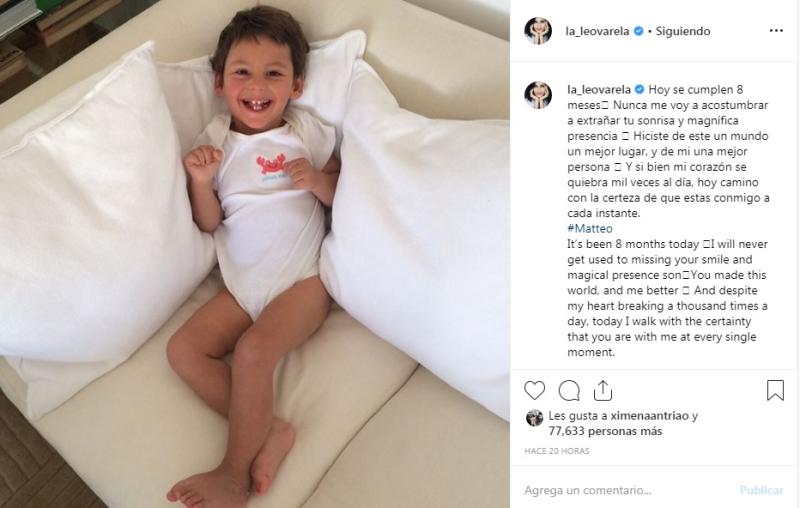The image size is (800, 508).
Task: Click the small liker avatar near likes
Action: (x=534, y=418)
